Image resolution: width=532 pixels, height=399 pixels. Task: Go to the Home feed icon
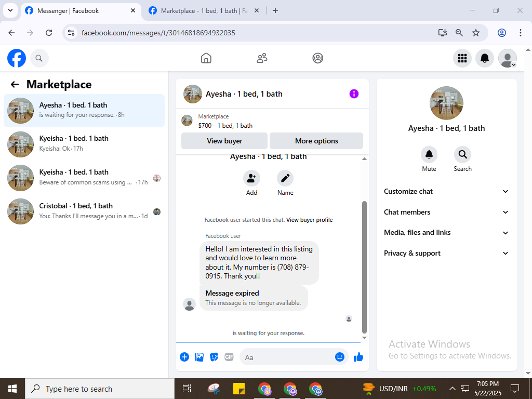click(x=206, y=58)
